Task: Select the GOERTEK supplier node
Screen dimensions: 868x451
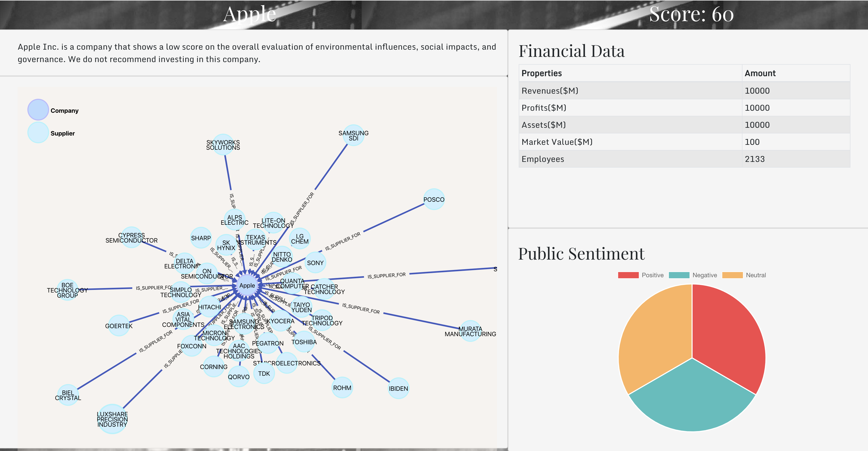Action: (119, 326)
